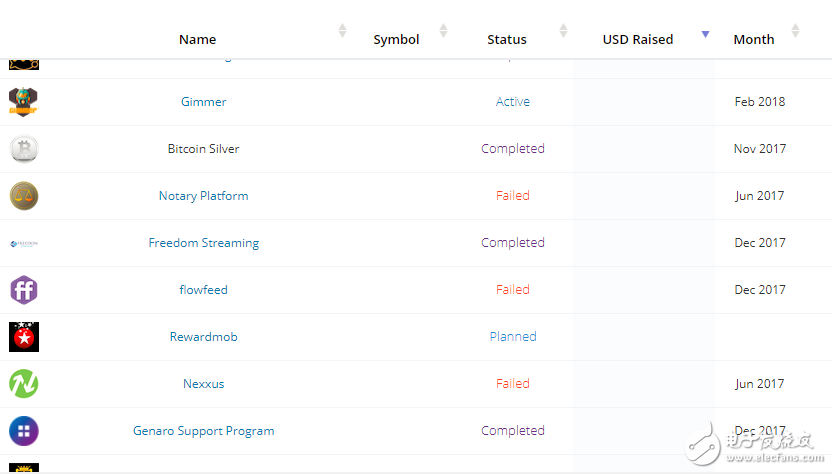
Task: Click the green Nexxus logo icon
Action: click(x=24, y=384)
